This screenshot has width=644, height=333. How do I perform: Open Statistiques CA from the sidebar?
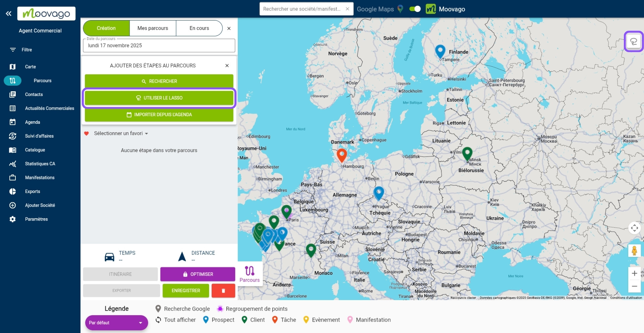pos(40,164)
